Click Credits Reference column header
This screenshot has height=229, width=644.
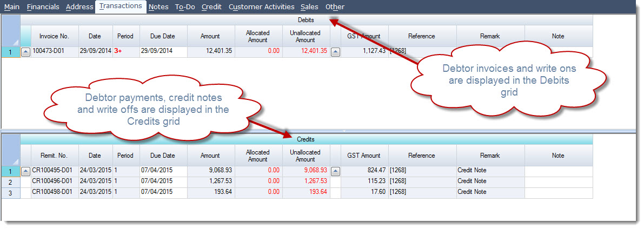pyautogui.click(x=422, y=156)
